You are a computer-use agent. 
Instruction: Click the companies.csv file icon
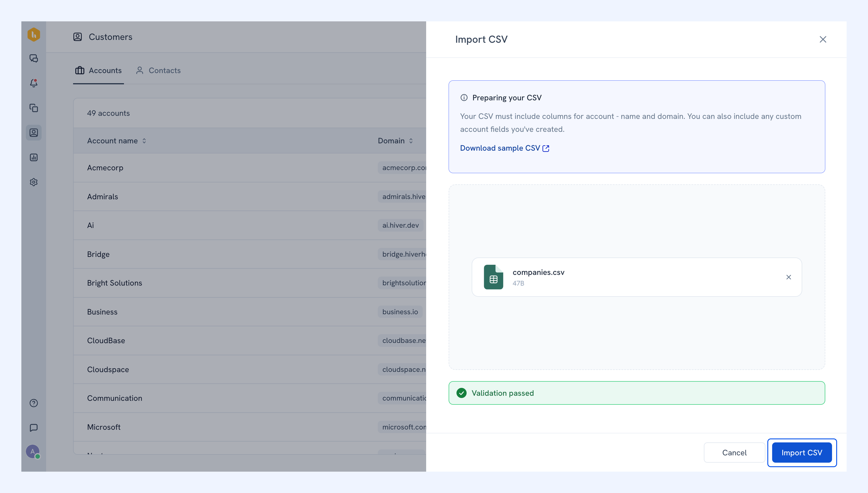[493, 277]
